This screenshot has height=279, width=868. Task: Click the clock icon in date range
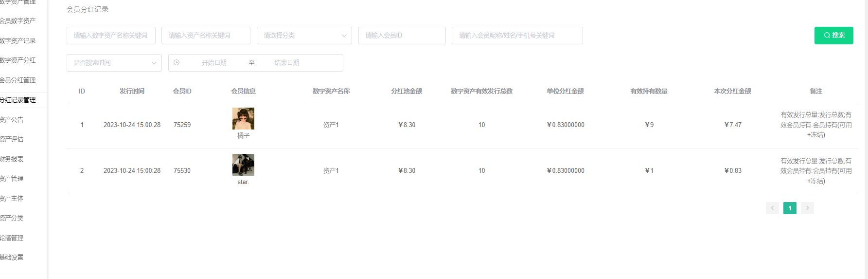tap(177, 63)
